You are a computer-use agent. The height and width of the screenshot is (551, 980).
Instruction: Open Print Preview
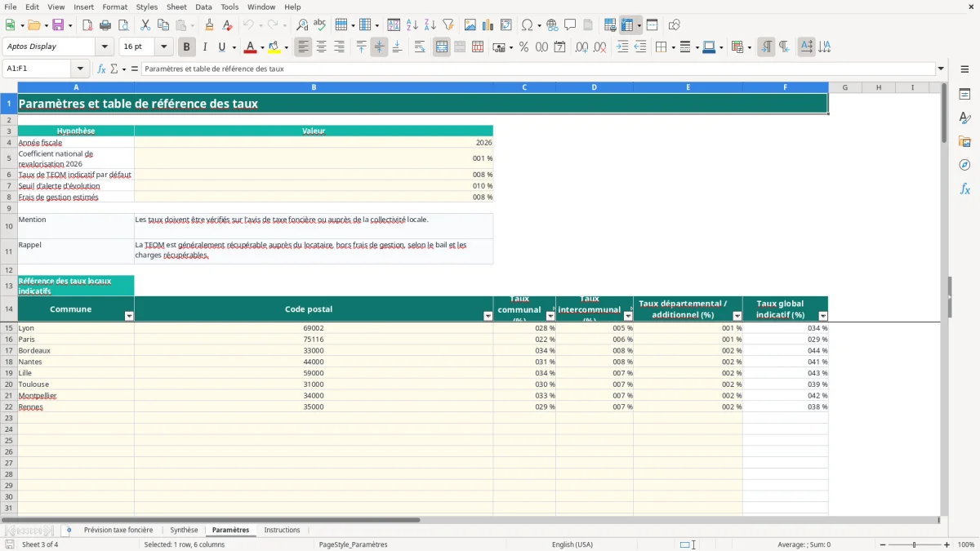[122, 25]
